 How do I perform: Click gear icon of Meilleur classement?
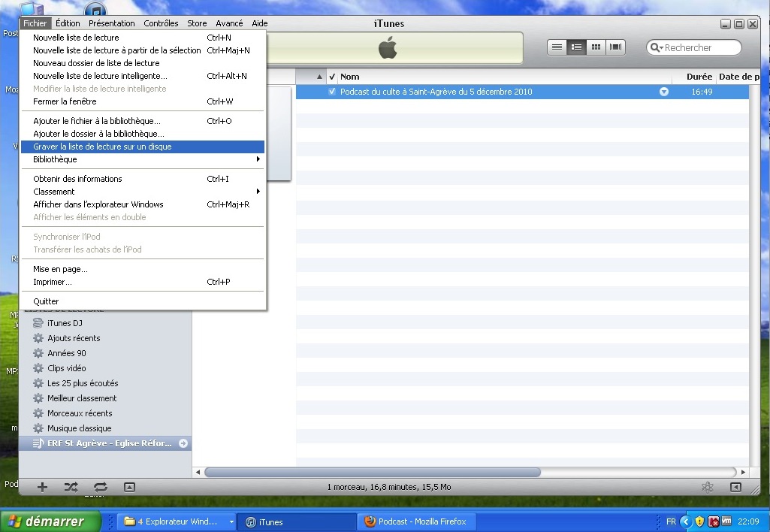(38, 398)
